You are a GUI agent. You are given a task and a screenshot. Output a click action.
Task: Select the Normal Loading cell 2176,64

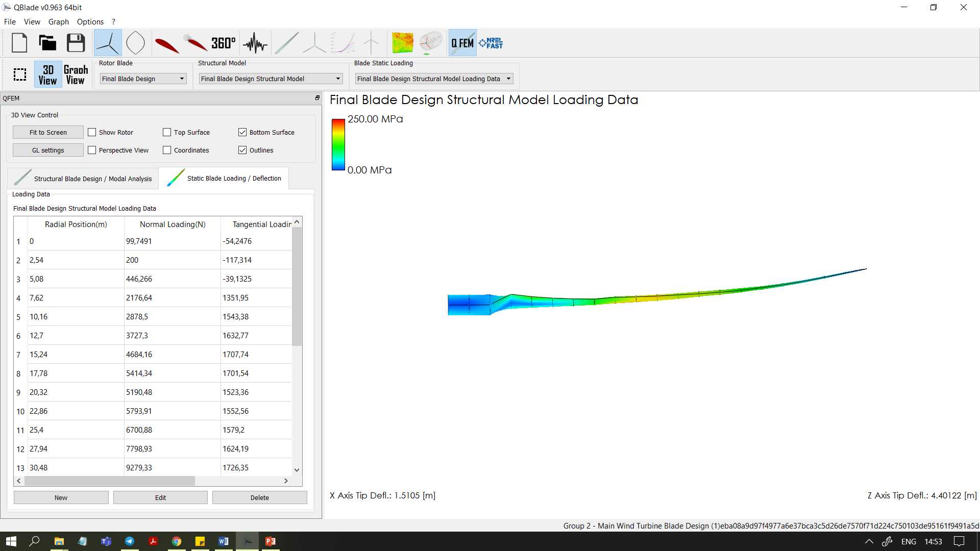tap(173, 298)
